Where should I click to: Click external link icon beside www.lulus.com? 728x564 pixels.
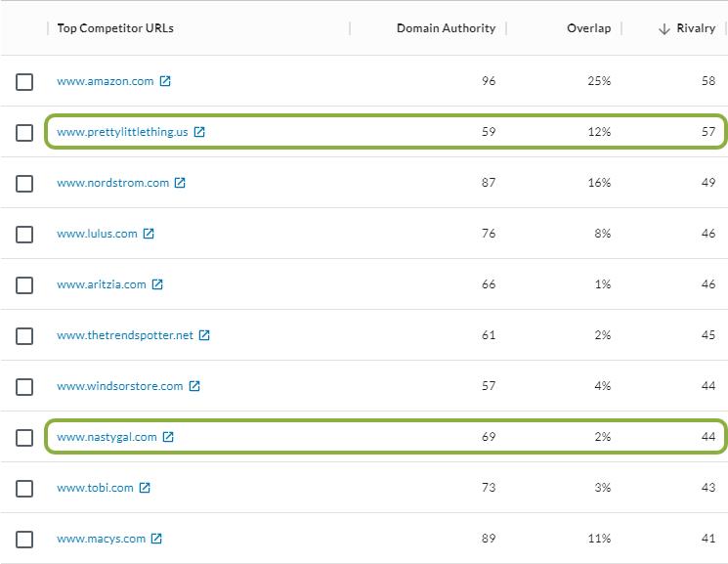click(x=149, y=234)
